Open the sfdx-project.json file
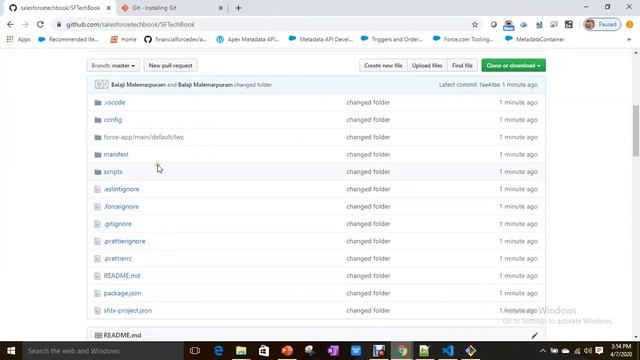 point(128,311)
